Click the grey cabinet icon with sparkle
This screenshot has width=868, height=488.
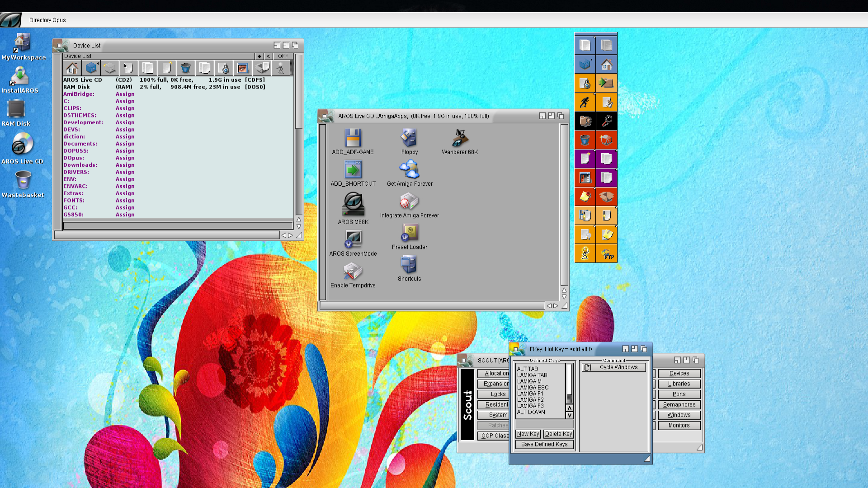[x=110, y=68]
